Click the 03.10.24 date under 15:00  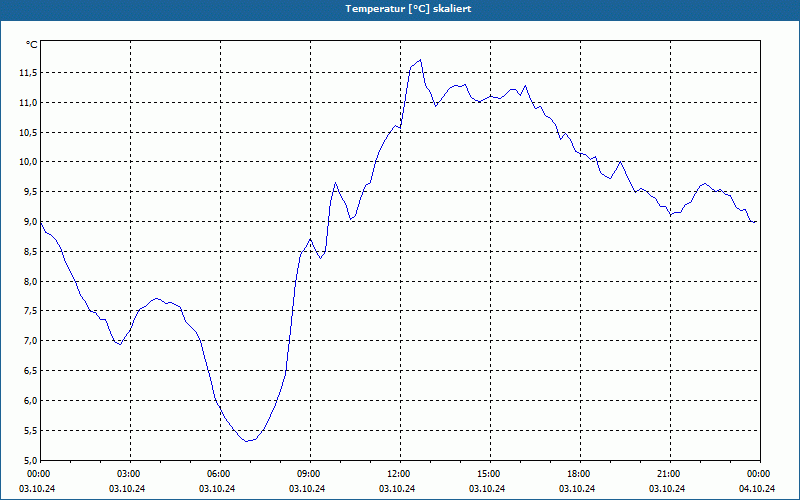click(x=487, y=489)
